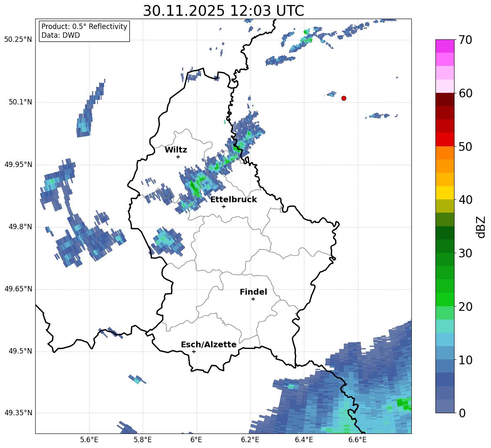Click the 49.95°N latitude label
Image resolution: width=491 pixels, height=448 pixels.
click(x=18, y=165)
